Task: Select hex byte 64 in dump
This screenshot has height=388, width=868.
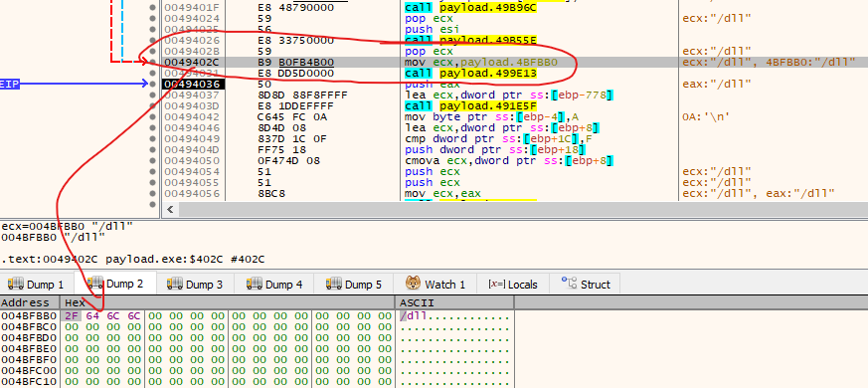Action: [x=92, y=316]
